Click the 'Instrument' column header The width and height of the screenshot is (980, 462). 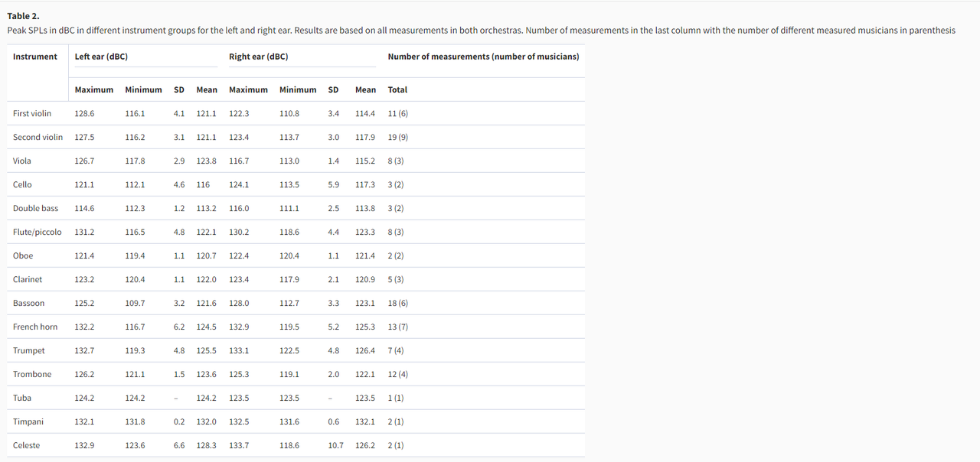pos(35,57)
